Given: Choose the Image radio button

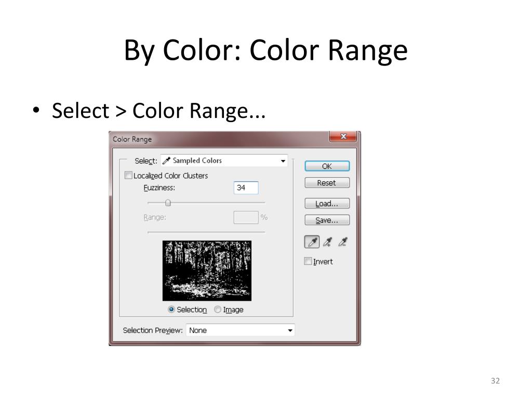Looking at the screenshot, I should click(218, 310).
